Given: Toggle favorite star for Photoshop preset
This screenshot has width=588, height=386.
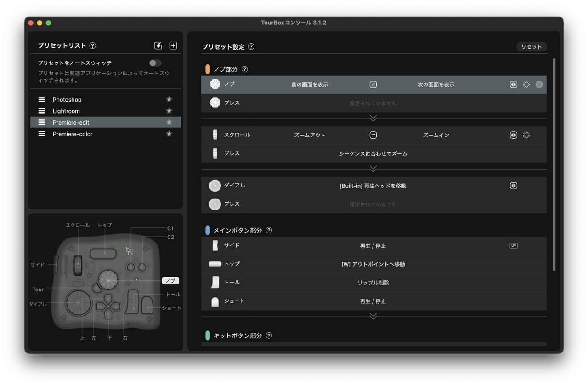Looking at the screenshot, I should [169, 99].
